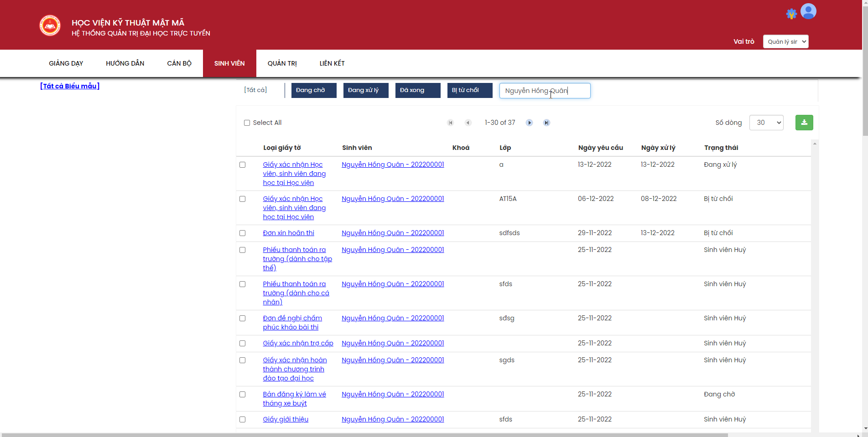Open the settings gear icon

click(791, 14)
